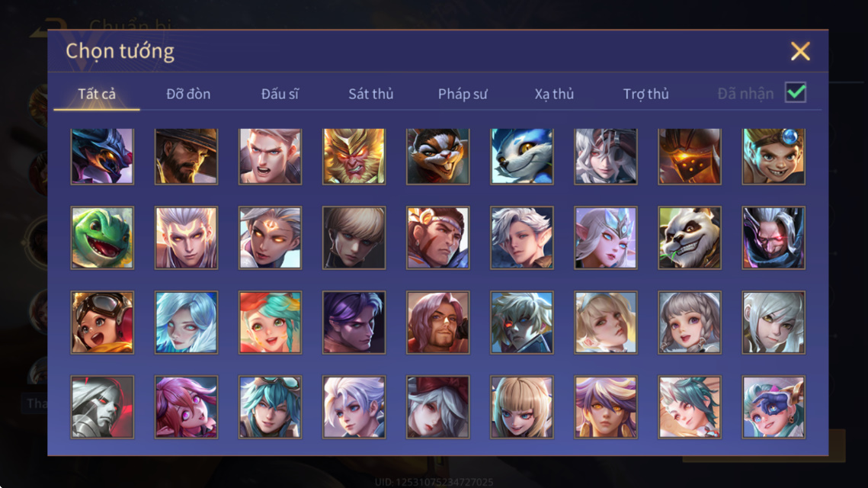Close the Chọn tướng dialog
868x488 pixels.
800,51
